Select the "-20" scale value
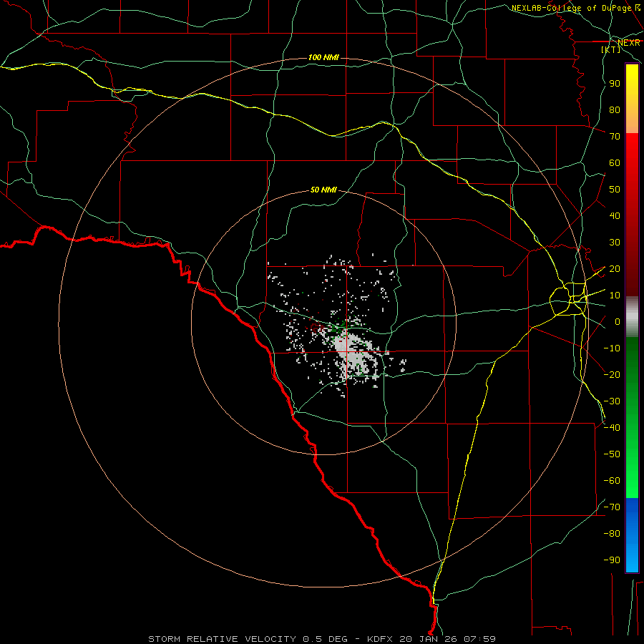Image resolution: width=644 pixels, height=644 pixels. coord(612,375)
